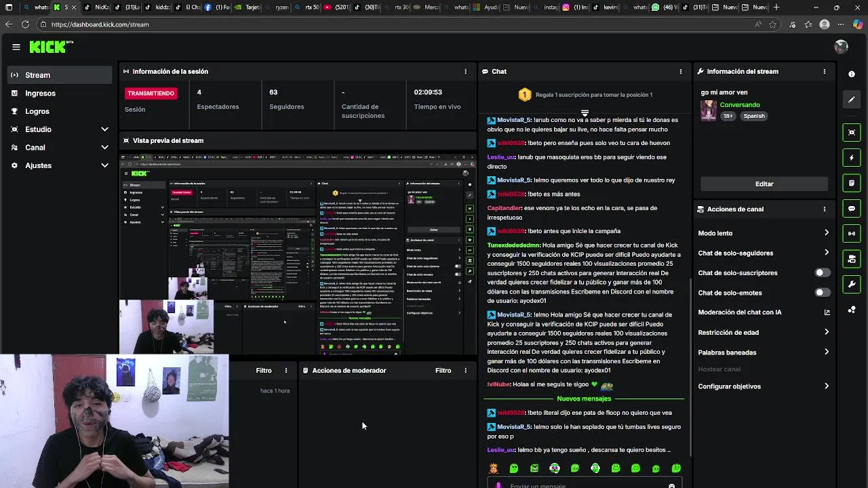Click username Tunexdedededmn in chat

point(514,245)
